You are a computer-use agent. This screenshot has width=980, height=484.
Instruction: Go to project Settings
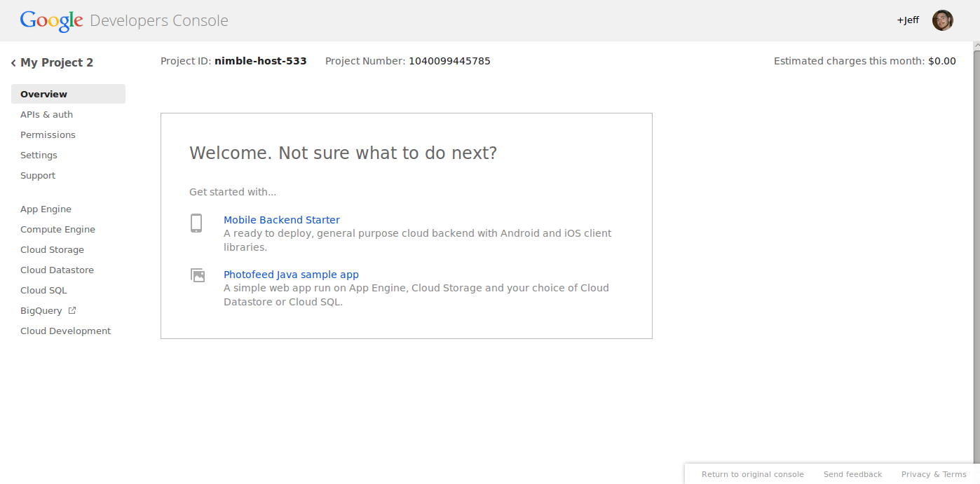[x=39, y=155]
